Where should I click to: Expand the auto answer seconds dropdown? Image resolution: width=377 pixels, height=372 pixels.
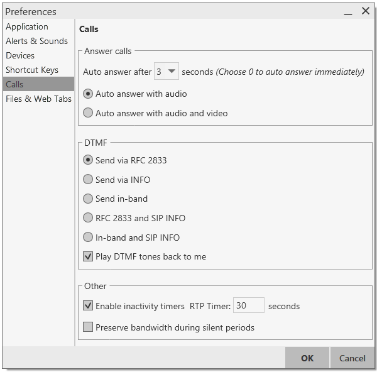(166, 71)
